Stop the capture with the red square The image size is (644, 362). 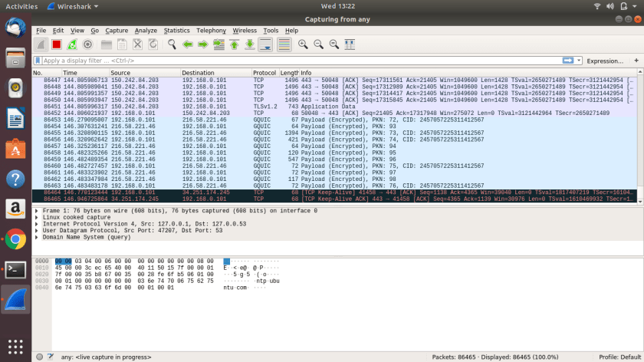57,44
